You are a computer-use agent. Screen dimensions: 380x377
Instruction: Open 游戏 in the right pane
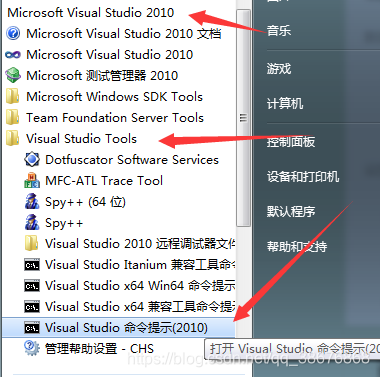click(279, 69)
